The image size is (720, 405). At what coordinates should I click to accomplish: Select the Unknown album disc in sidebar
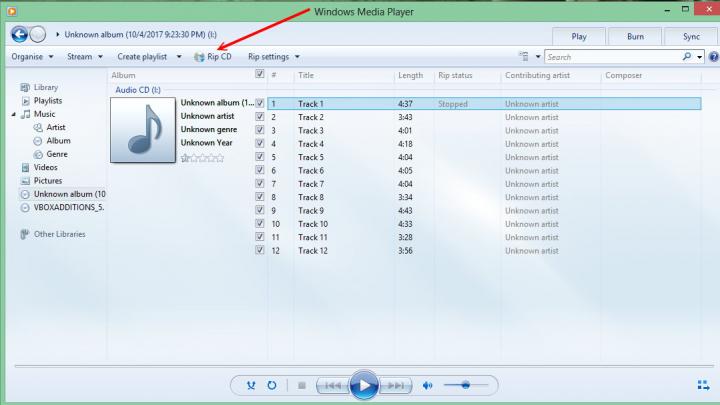click(x=63, y=194)
